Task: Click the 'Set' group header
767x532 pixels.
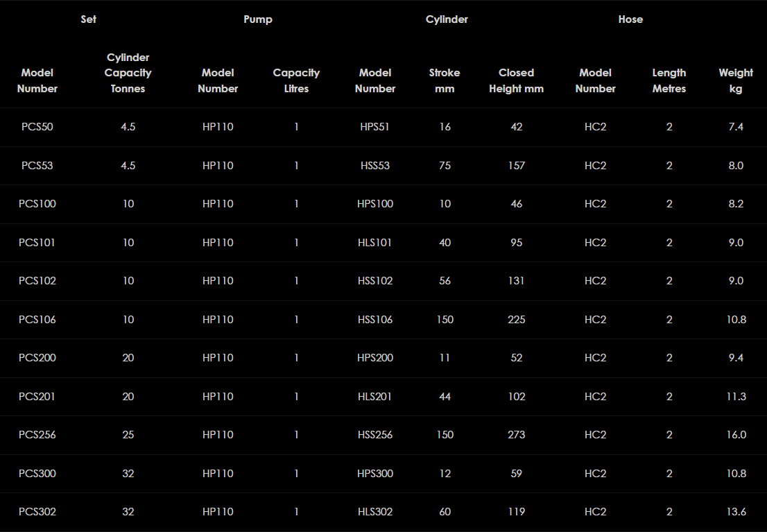Action: [x=88, y=19]
